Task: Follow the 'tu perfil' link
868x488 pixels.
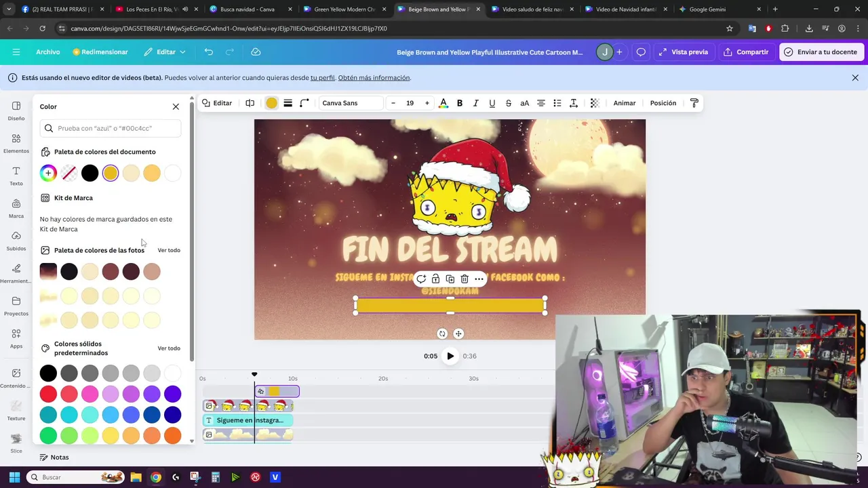Action: coord(323,78)
